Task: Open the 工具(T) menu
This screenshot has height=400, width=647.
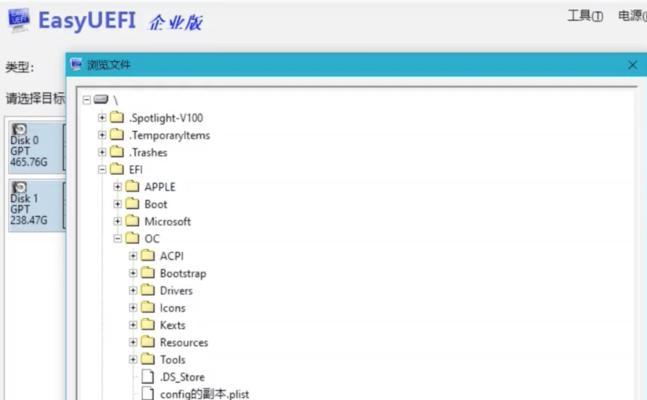Action: tap(585, 16)
